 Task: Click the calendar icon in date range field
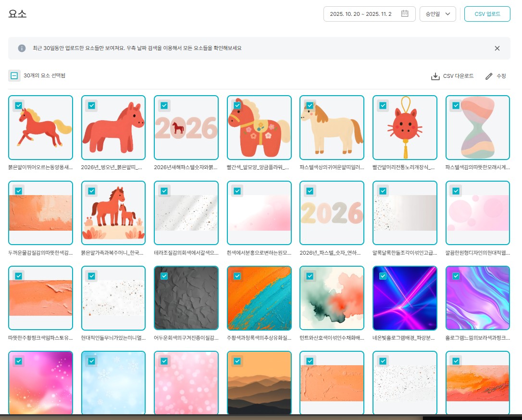[405, 14]
